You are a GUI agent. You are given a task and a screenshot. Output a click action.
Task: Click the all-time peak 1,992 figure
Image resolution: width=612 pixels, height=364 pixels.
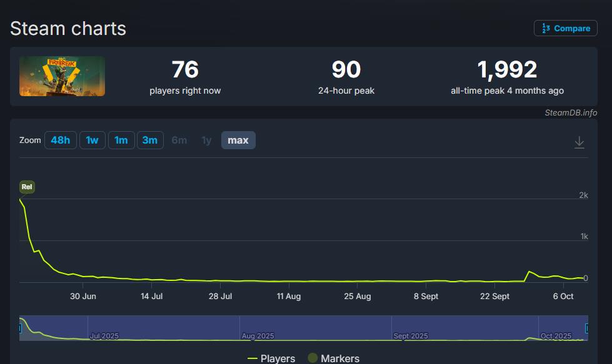tap(507, 70)
